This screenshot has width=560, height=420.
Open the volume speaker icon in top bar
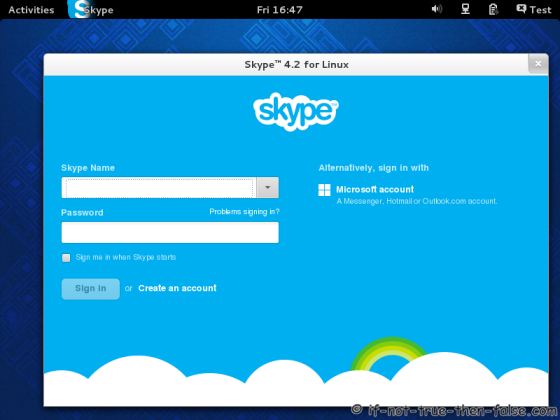point(437,9)
